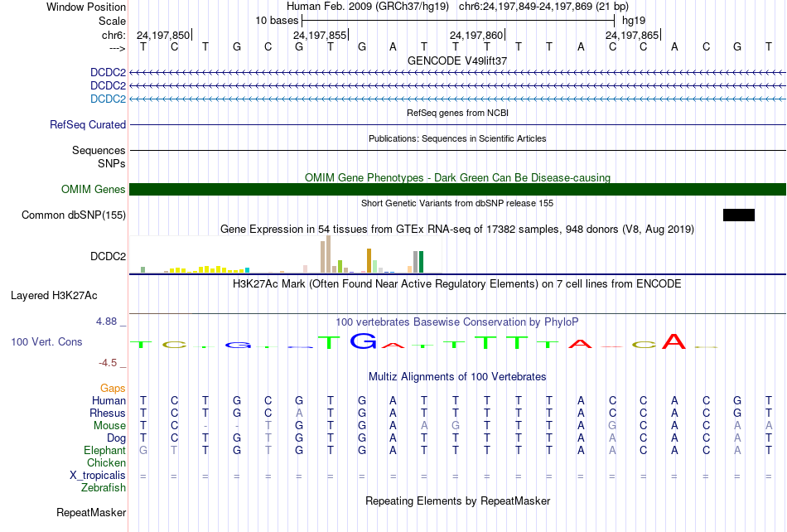
Task: Click the Chicken alignment row label
Action: point(106,462)
